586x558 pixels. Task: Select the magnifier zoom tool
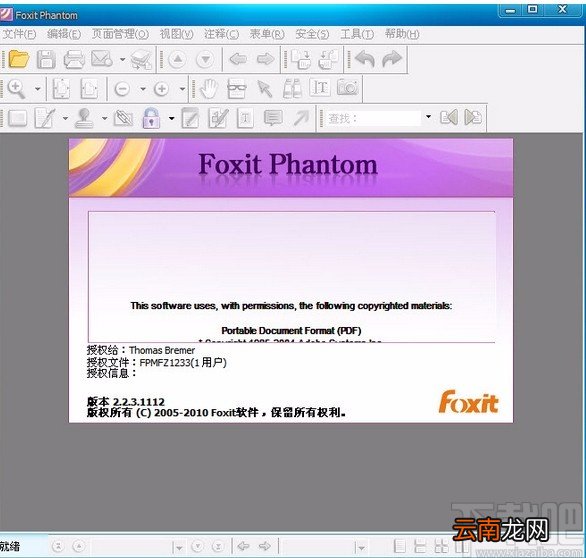[17, 89]
